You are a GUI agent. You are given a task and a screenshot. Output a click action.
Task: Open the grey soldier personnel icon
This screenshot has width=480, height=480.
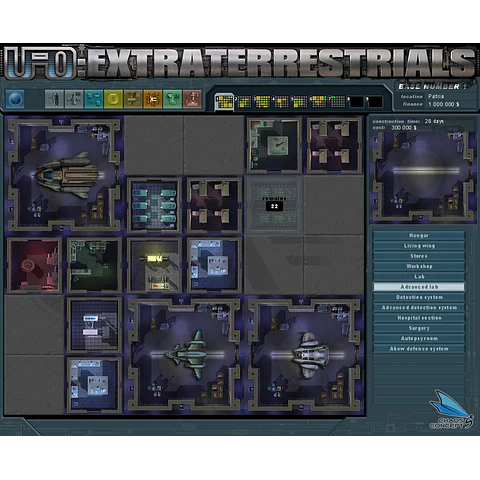54,99
